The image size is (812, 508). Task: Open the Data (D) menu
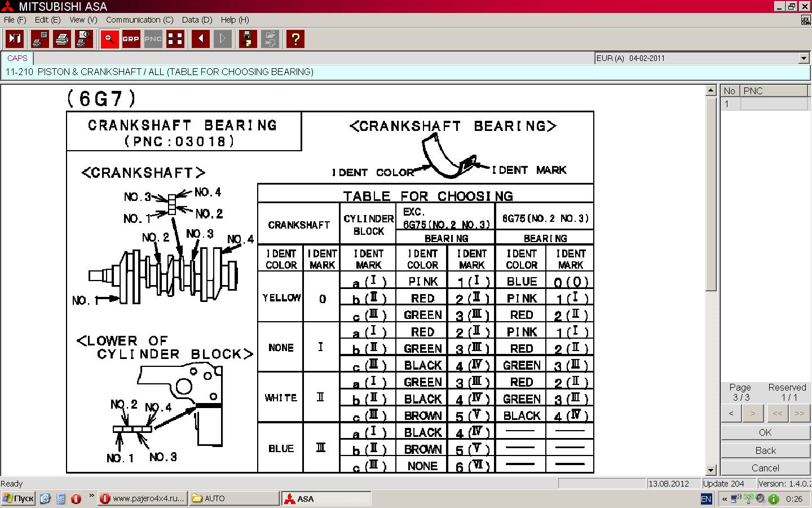[197, 20]
